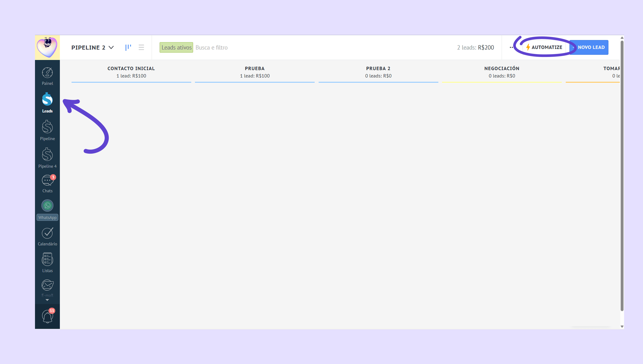Switch to list view layout
Viewport: 643px width, 364px height.
pyautogui.click(x=141, y=47)
